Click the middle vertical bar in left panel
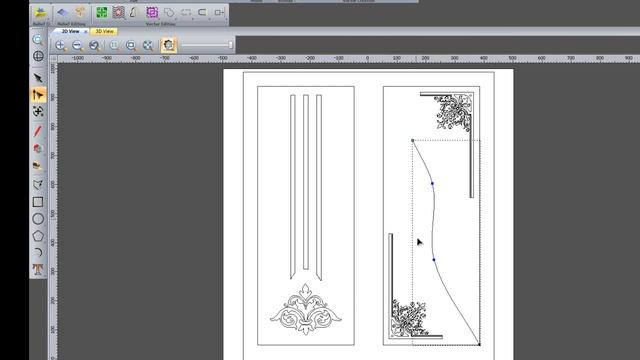 306,182
